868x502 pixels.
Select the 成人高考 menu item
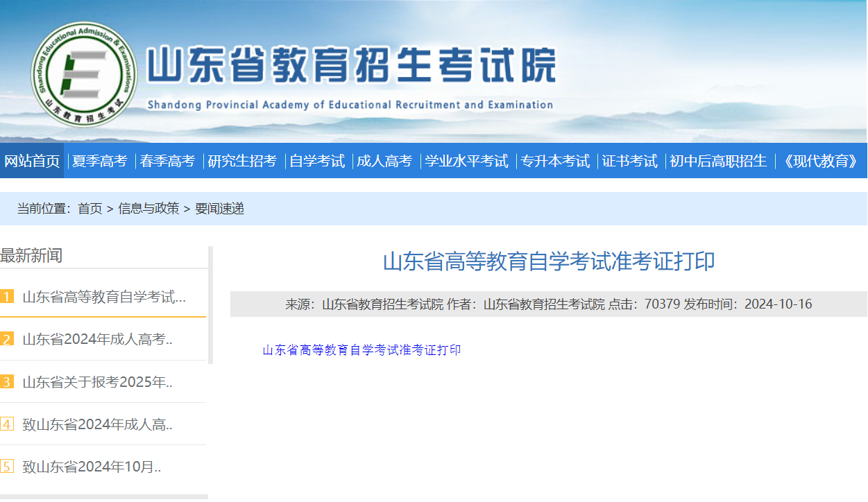384,161
